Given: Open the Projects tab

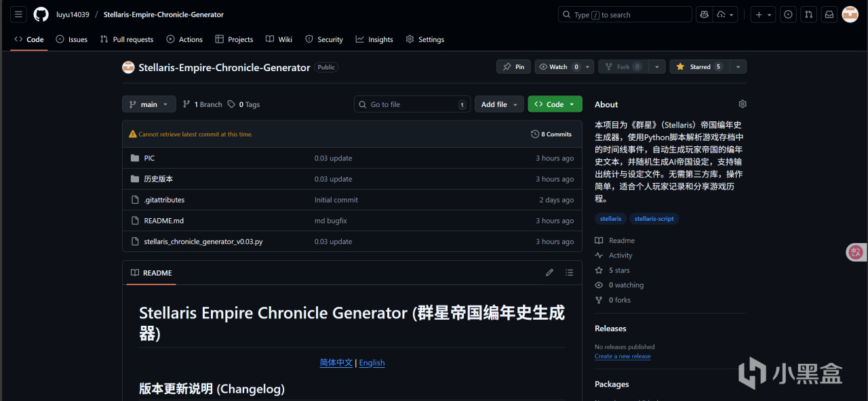Looking at the screenshot, I should [234, 39].
